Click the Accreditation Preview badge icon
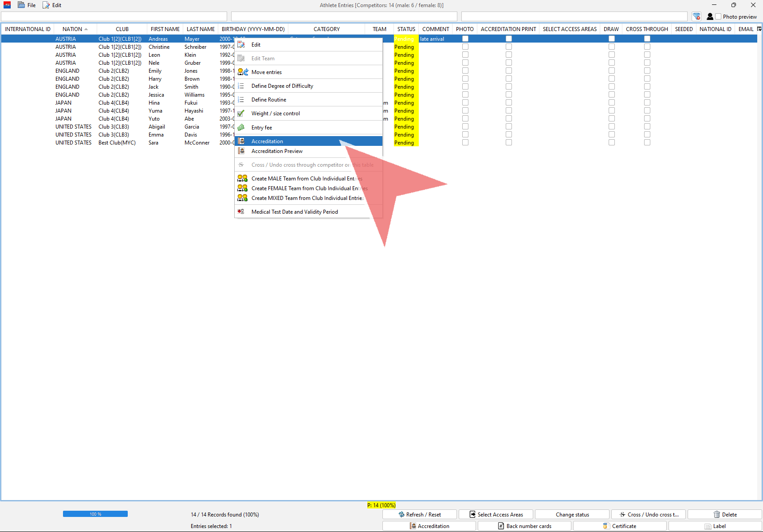Viewport: 763px width, 532px height. (x=241, y=151)
